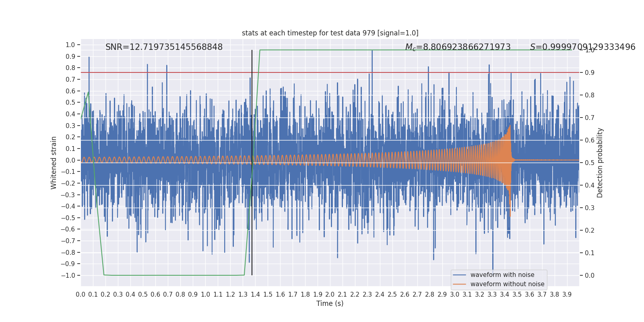Select the S=0.9999709129333496 annotation text
The width and height of the screenshot is (644, 322).
click(582, 47)
